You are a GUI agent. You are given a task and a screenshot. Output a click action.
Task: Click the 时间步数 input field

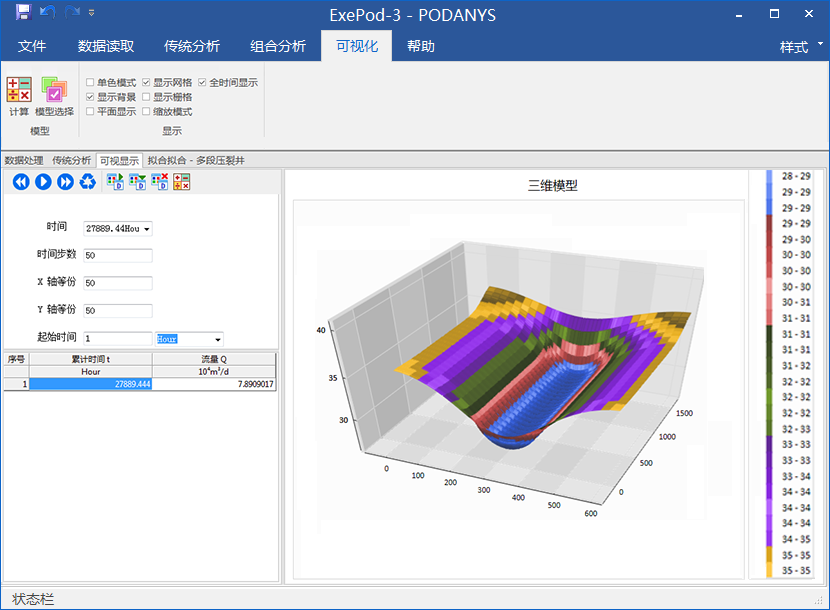pyautogui.click(x=118, y=255)
